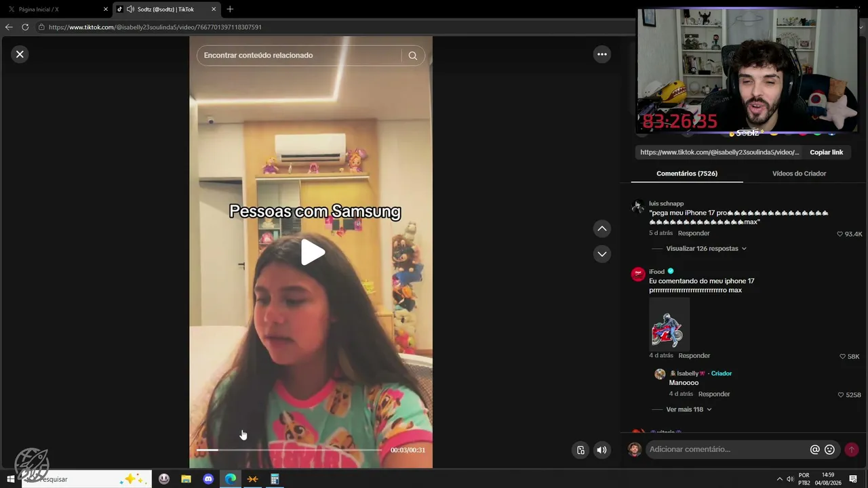This screenshot has height=488, width=868.
Task: Reply to luis schnapp's comment
Action: click(694, 233)
